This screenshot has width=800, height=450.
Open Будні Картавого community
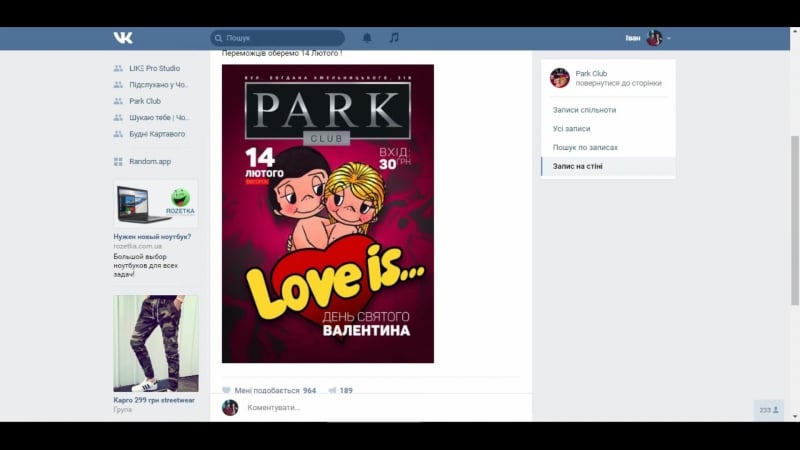[157, 134]
